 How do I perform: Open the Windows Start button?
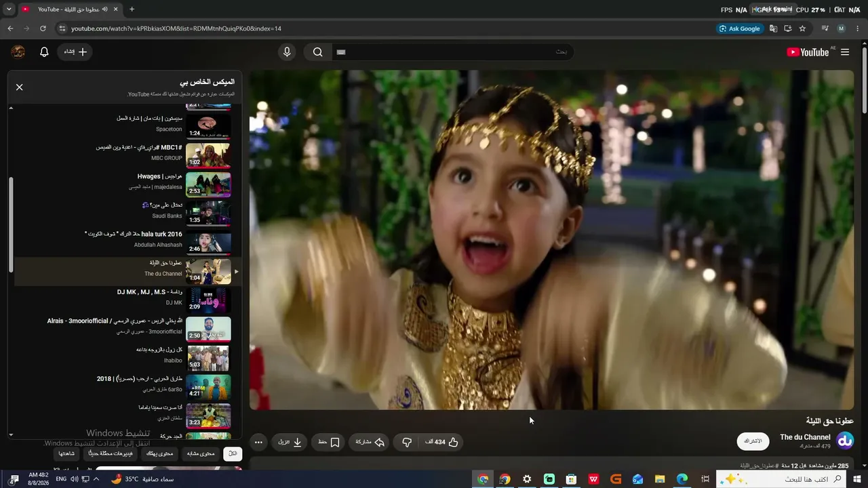857,479
